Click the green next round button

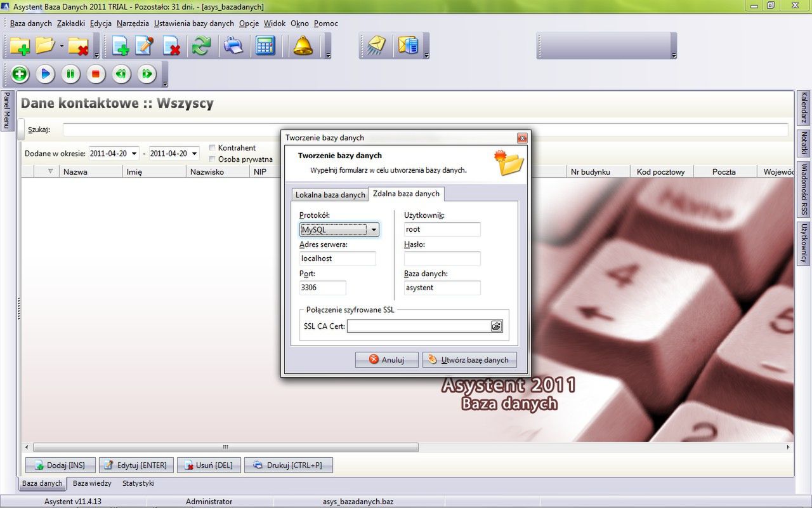coord(147,74)
